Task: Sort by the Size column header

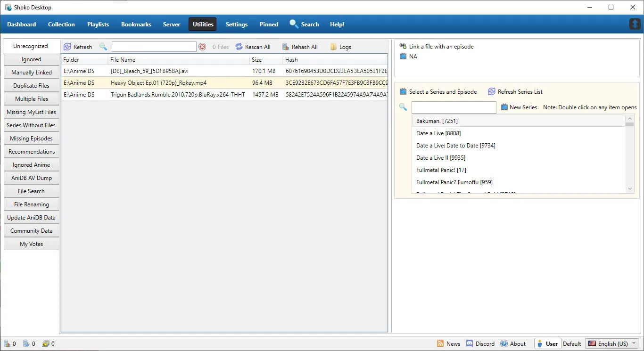Action: [x=266, y=60]
